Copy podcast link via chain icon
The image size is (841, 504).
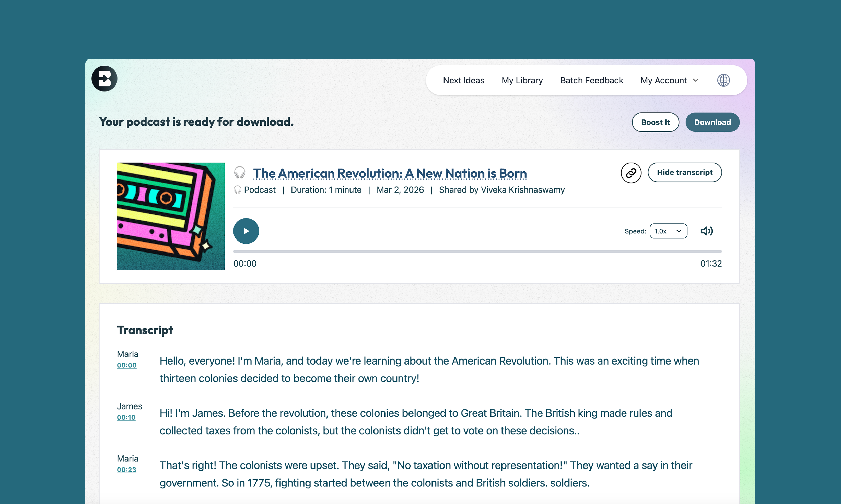pyautogui.click(x=631, y=173)
